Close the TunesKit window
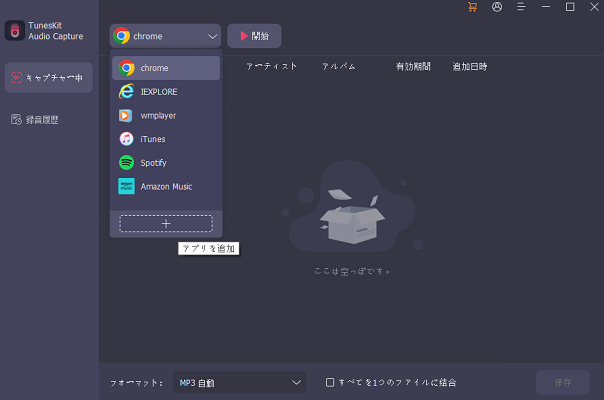Viewport: 604px width, 400px height. [x=594, y=7]
